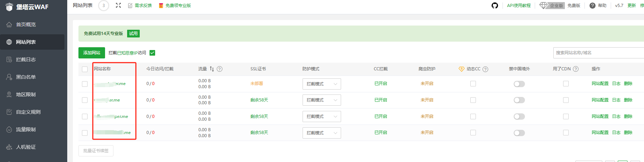The height and width of the screenshot is (162, 644).
Task: Open 拦截模式 dropdown in last row
Action: (x=321, y=133)
